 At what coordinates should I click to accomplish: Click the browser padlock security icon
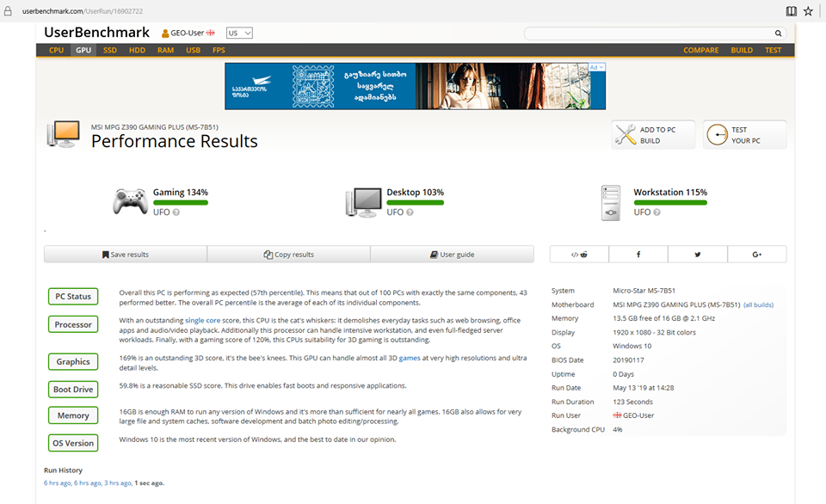[8, 11]
